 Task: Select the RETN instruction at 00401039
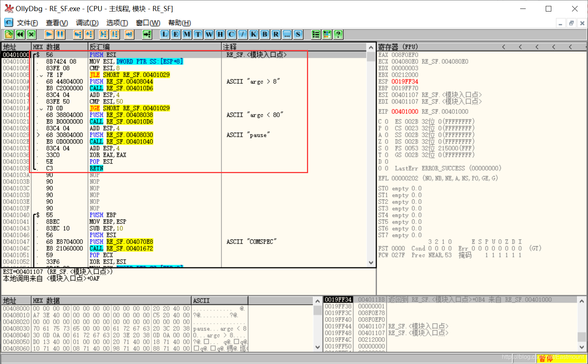[x=96, y=168]
